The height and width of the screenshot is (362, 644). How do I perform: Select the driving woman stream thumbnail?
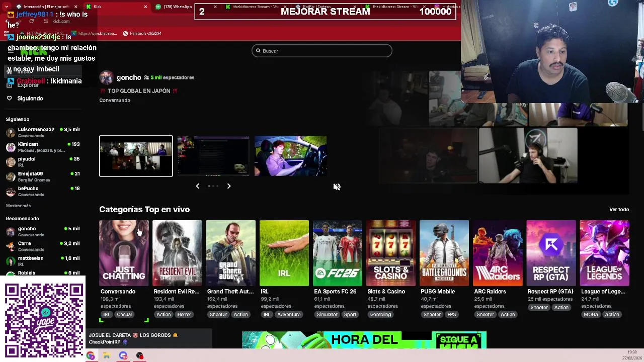click(x=291, y=156)
